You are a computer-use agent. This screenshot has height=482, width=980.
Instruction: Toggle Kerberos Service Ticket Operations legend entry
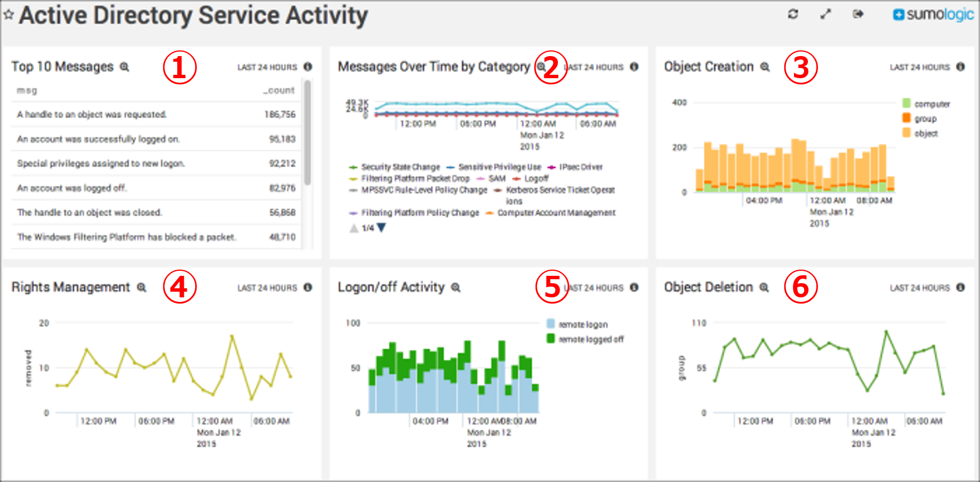tap(555, 195)
